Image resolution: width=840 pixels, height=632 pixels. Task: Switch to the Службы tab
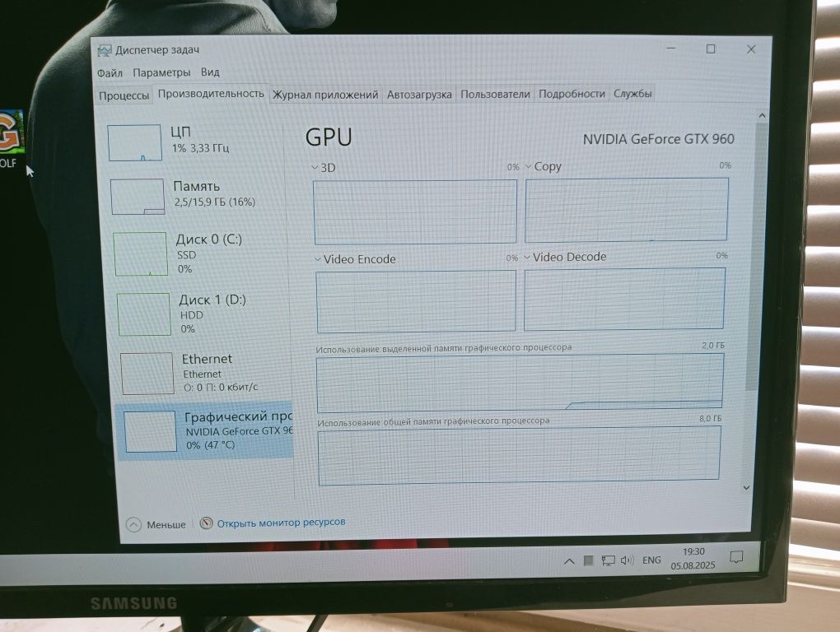tap(632, 94)
